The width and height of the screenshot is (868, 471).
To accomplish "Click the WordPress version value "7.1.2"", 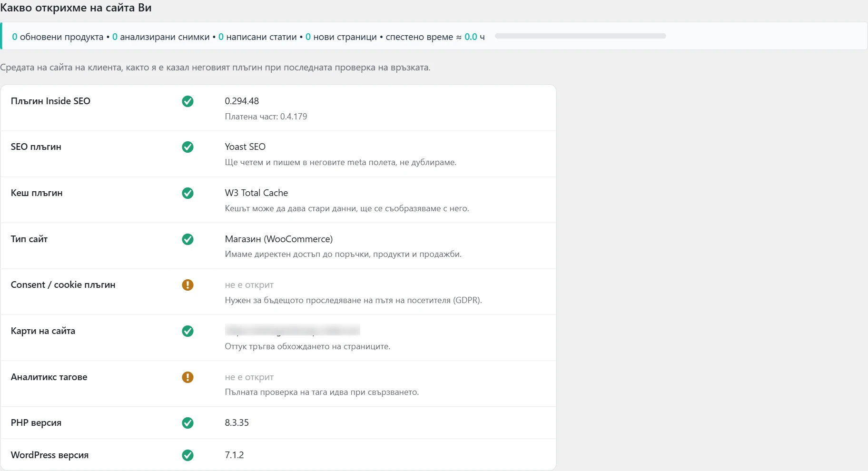I will 234,455.
